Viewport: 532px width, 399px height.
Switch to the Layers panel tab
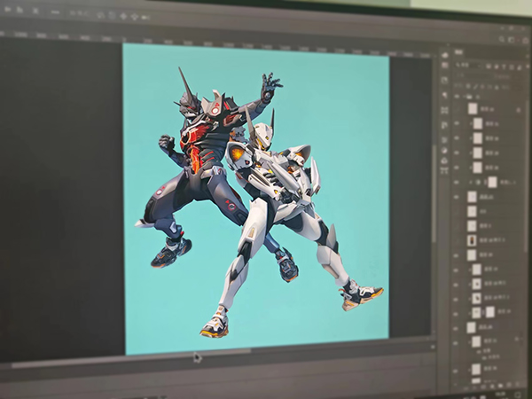[x=459, y=52]
